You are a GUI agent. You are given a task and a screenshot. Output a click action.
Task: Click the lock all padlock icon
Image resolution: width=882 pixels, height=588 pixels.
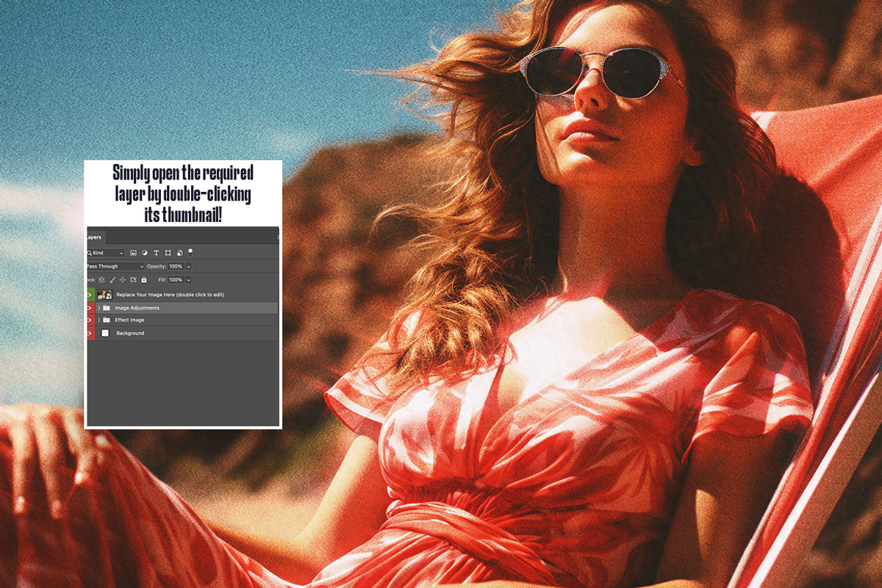[x=144, y=280]
